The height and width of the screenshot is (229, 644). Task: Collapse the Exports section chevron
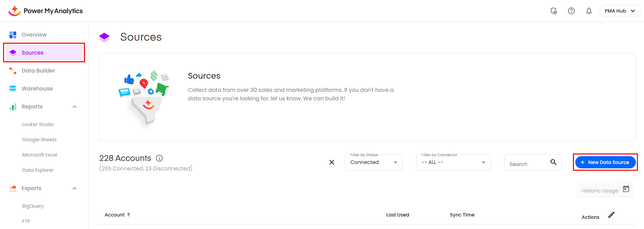point(74,188)
